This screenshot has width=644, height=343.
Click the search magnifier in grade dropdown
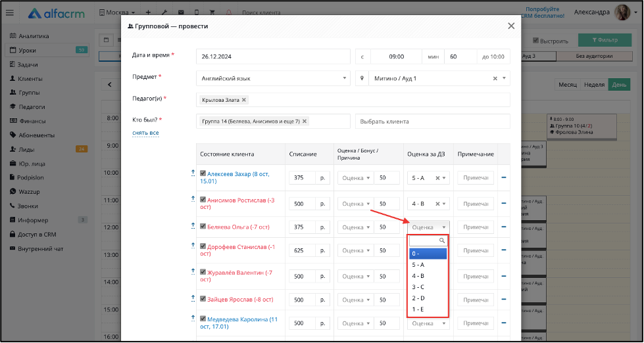tap(442, 241)
